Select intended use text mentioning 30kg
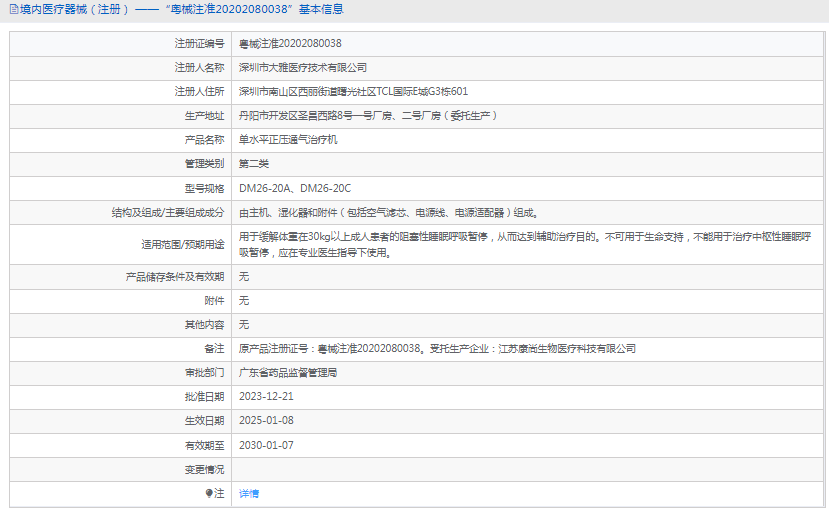Screen dimensions: 829x512 click(525, 244)
